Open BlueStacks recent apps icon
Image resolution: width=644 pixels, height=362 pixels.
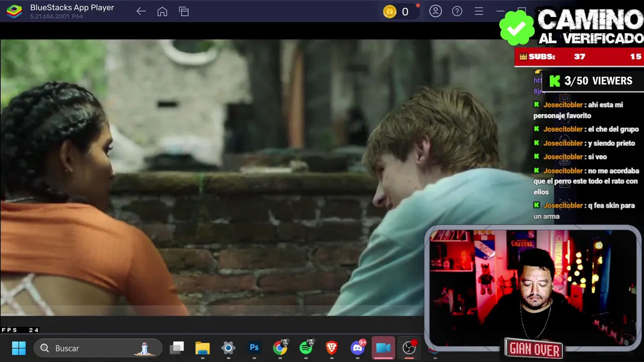click(184, 12)
